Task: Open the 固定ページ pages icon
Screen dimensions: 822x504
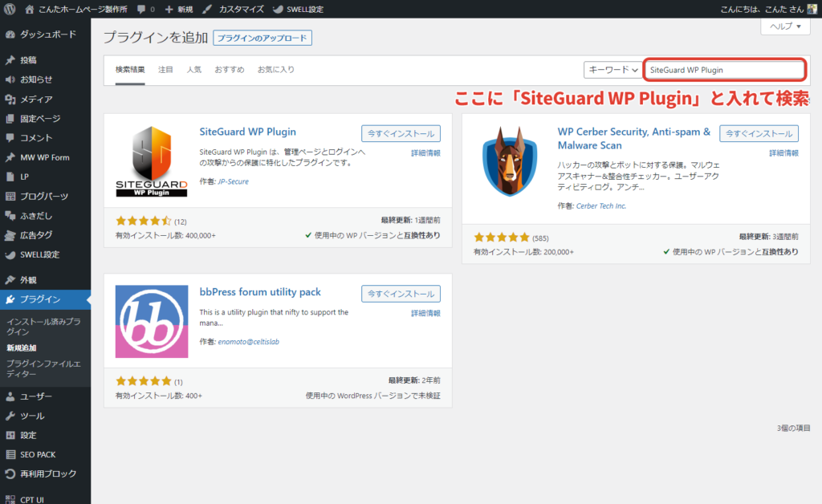Action: pos(10,119)
